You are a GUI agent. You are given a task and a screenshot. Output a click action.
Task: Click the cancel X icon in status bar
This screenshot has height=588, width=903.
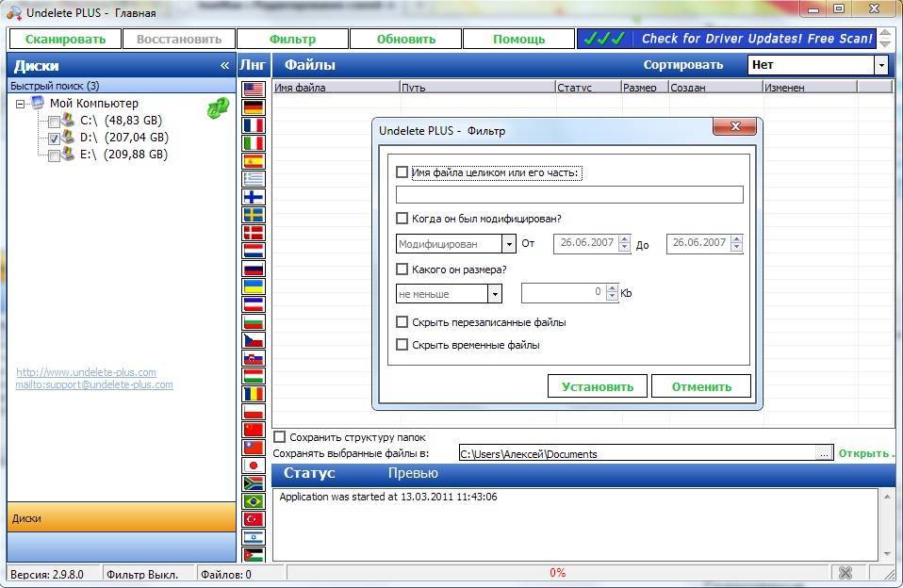845,572
